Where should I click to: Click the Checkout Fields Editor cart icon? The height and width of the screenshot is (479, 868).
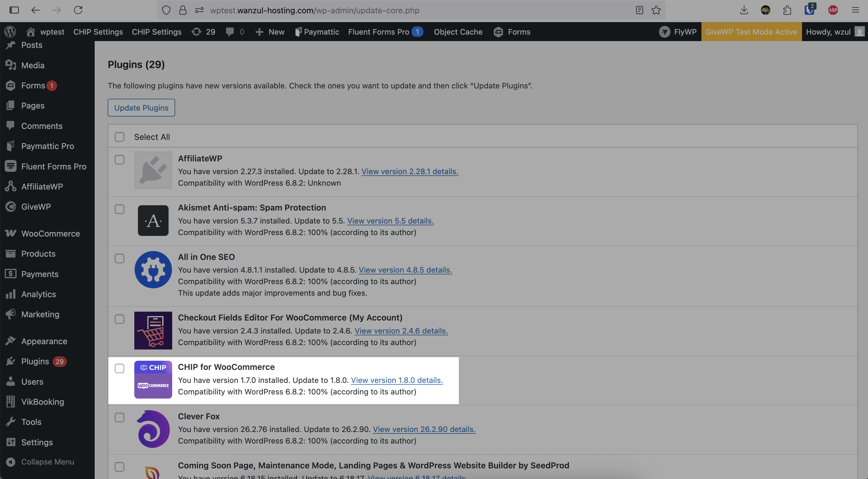153,330
